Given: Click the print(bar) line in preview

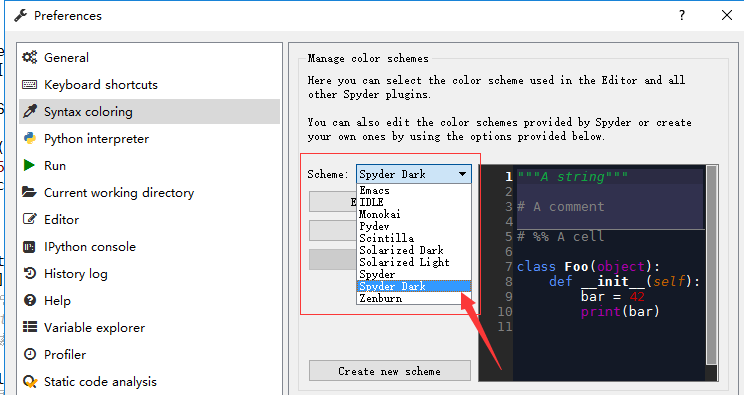Looking at the screenshot, I should click(x=620, y=311).
